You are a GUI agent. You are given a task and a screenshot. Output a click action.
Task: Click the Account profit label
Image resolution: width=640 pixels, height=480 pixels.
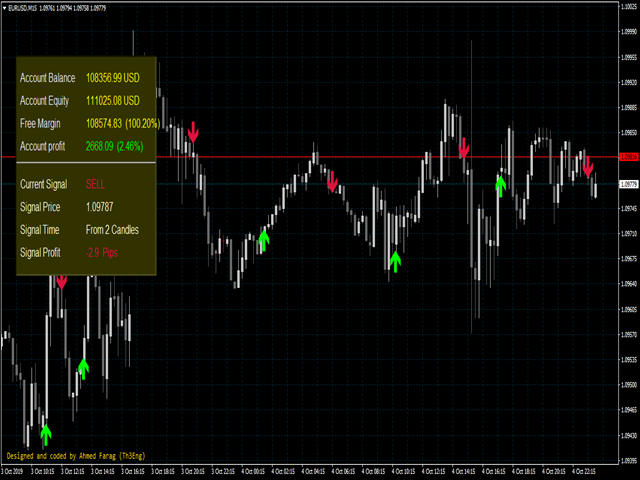coord(42,147)
